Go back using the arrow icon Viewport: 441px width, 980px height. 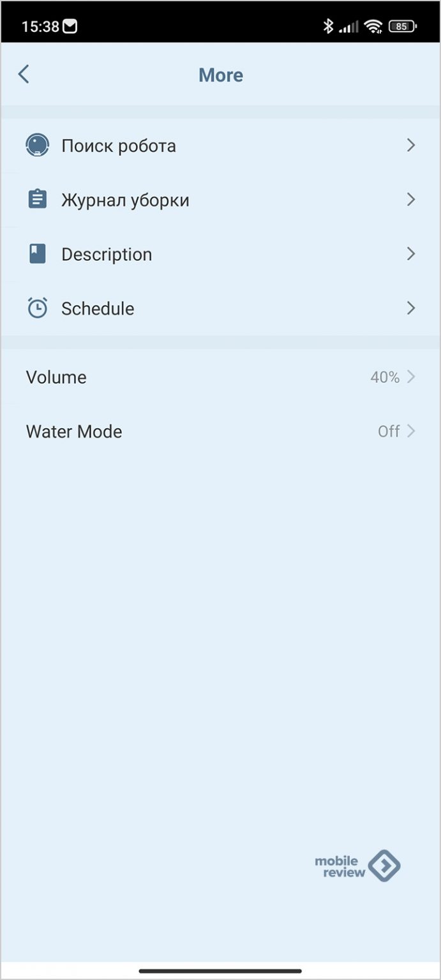tap(24, 75)
